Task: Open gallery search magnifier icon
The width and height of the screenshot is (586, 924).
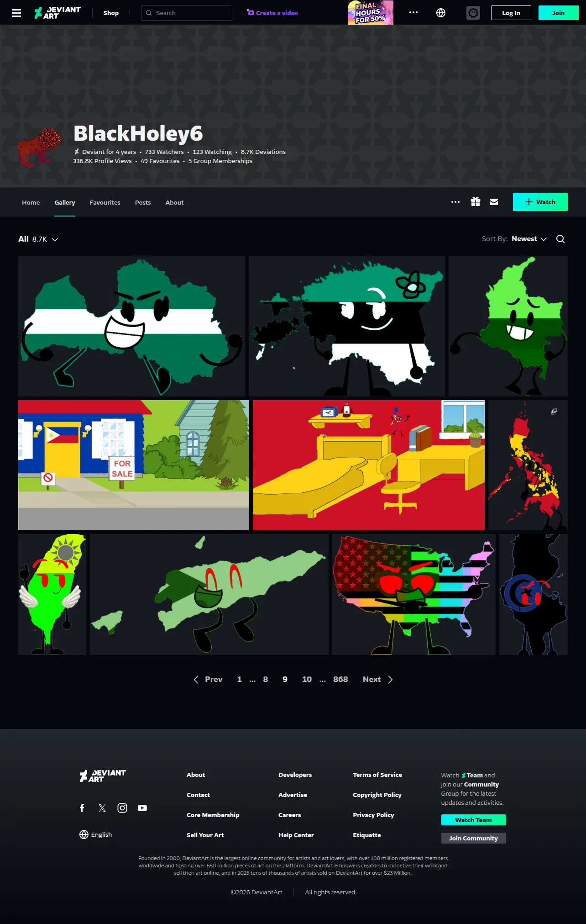Action: (560, 239)
